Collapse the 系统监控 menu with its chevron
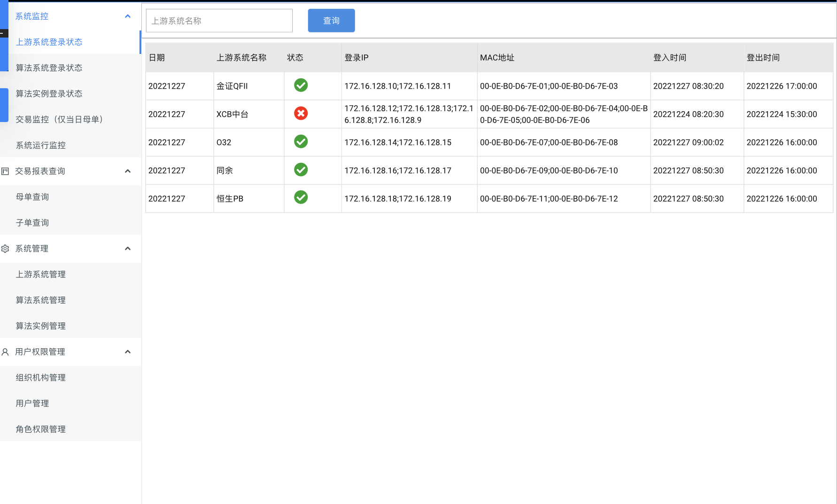Viewport: 837px width, 504px height. coord(128,16)
